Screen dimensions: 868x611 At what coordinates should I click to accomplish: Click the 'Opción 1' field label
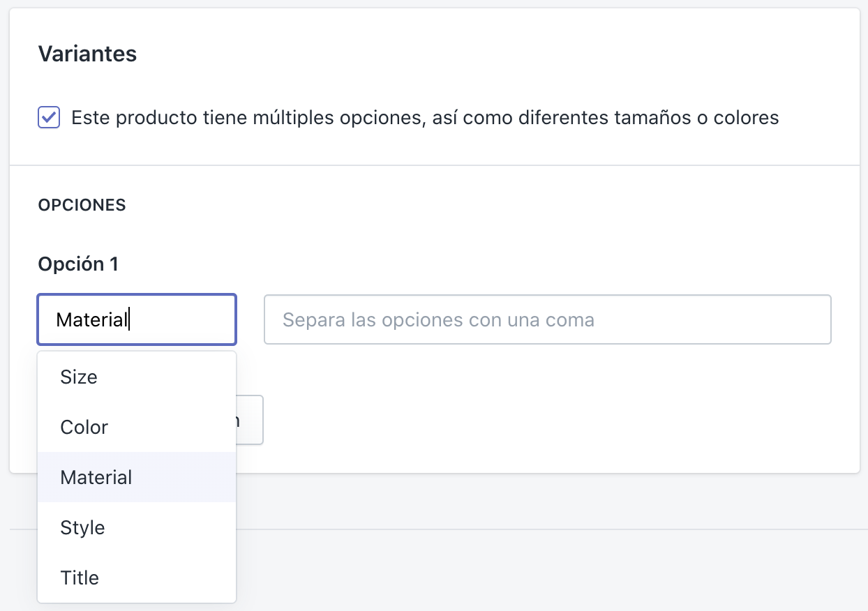(78, 264)
